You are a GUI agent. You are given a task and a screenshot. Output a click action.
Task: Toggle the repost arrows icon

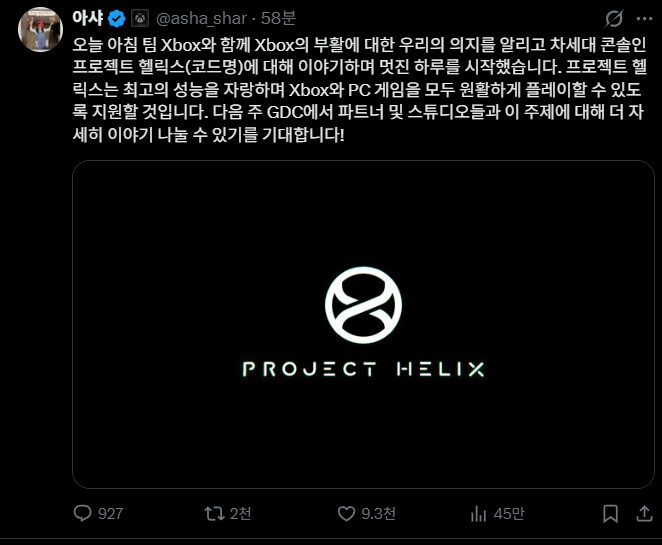[x=214, y=514]
